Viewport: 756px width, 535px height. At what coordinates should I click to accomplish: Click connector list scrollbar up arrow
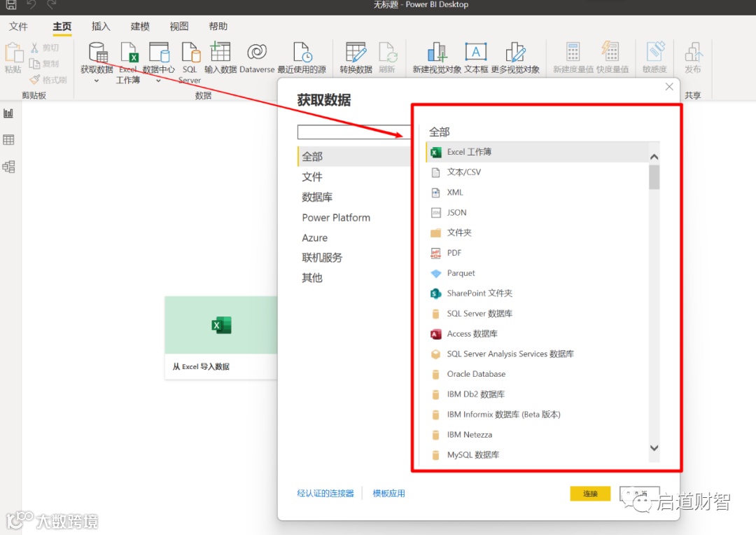pyautogui.click(x=654, y=157)
